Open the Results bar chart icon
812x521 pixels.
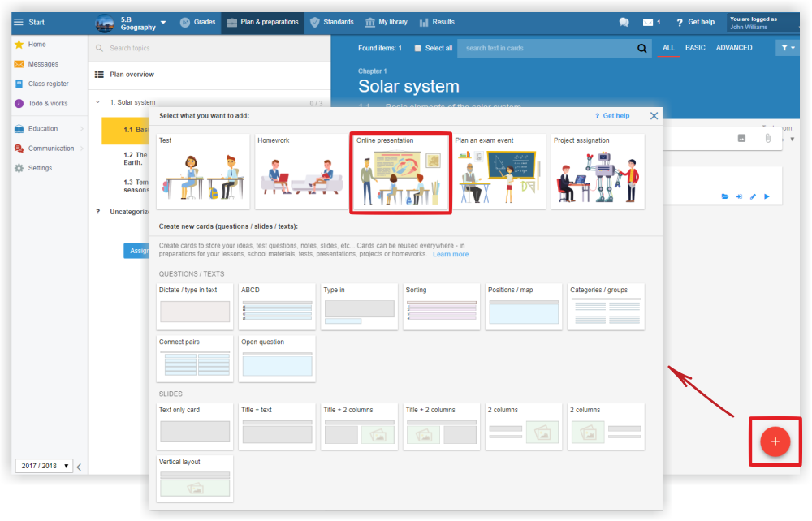coord(424,22)
